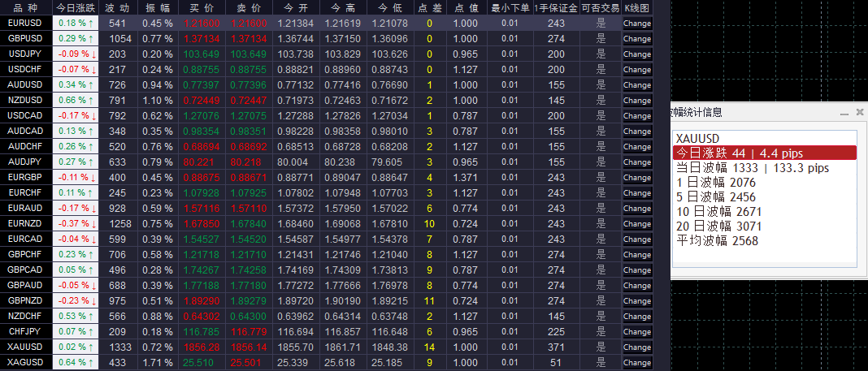Click Change button in EURNZD row
Screen dimensions: 868x371
[x=636, y=224]
